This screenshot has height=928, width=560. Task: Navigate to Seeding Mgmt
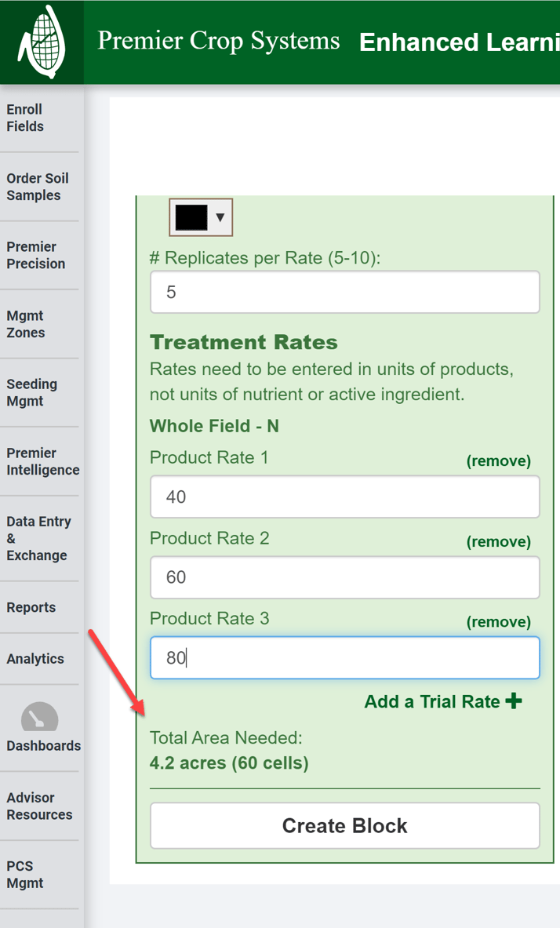tap(32, 392)
